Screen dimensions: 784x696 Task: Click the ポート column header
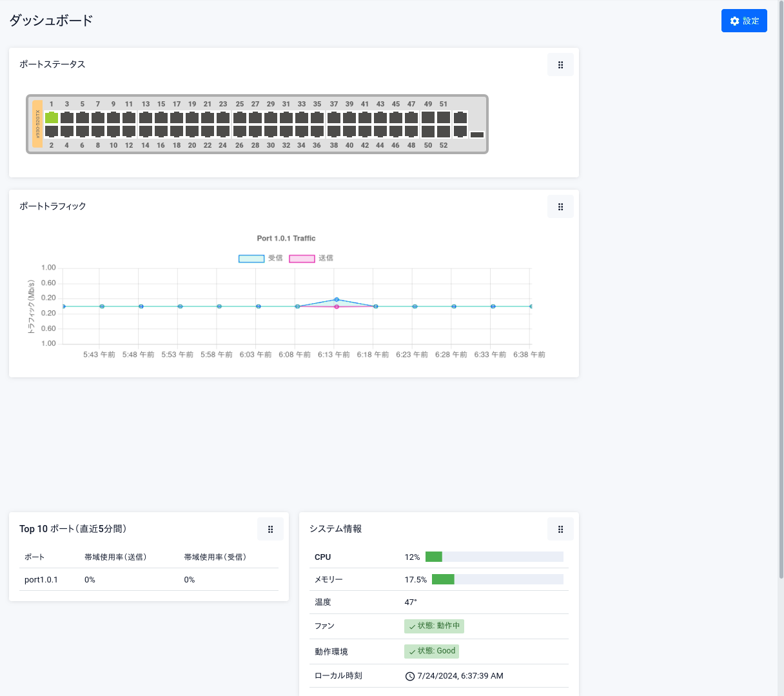click(34, 557)
